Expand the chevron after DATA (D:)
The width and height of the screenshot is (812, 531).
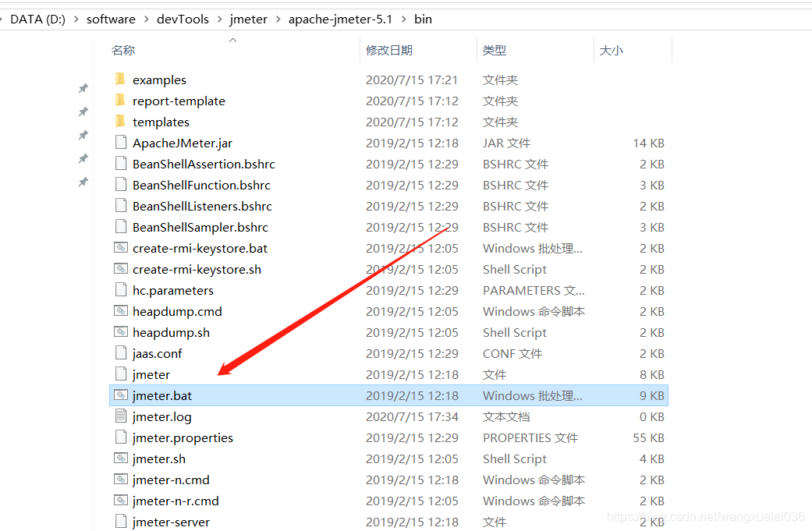pos(76,19)
